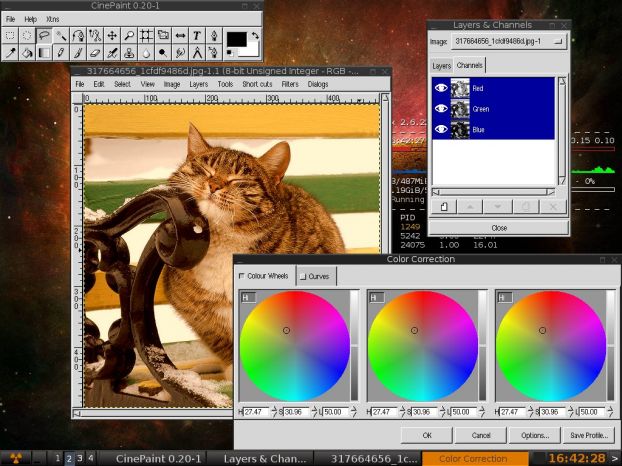The height and width of the screenshot is (466, 622).
Task: Select the Paintbrush tool
Action: (78, 52)
